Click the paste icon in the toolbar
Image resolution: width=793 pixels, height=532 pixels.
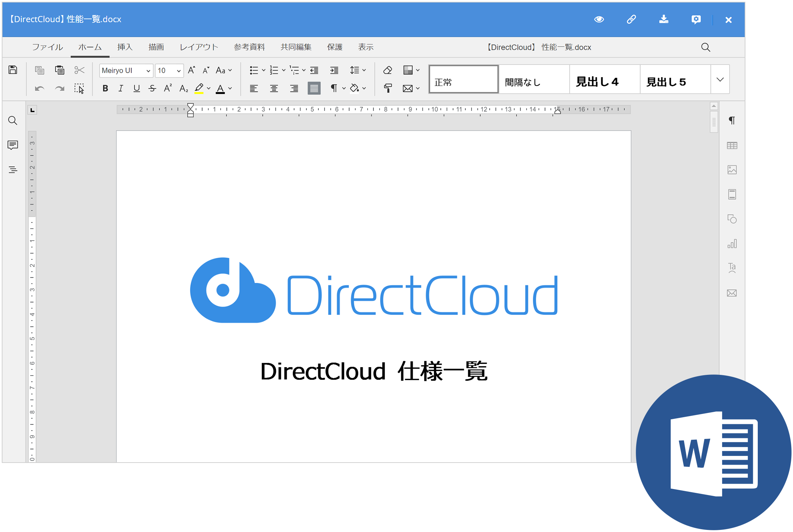pos(60,70)
